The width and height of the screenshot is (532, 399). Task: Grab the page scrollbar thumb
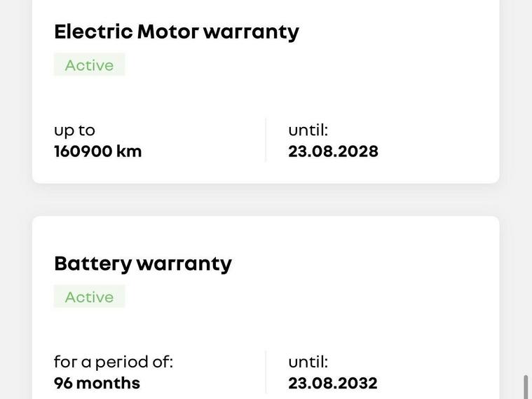pyautogui.click(x=526, y=387)
